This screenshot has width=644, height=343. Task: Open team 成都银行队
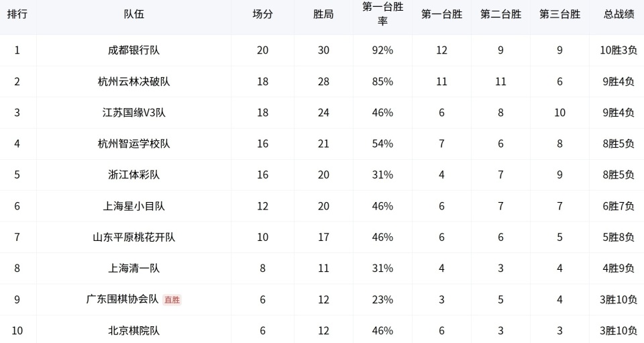point(133,50)
